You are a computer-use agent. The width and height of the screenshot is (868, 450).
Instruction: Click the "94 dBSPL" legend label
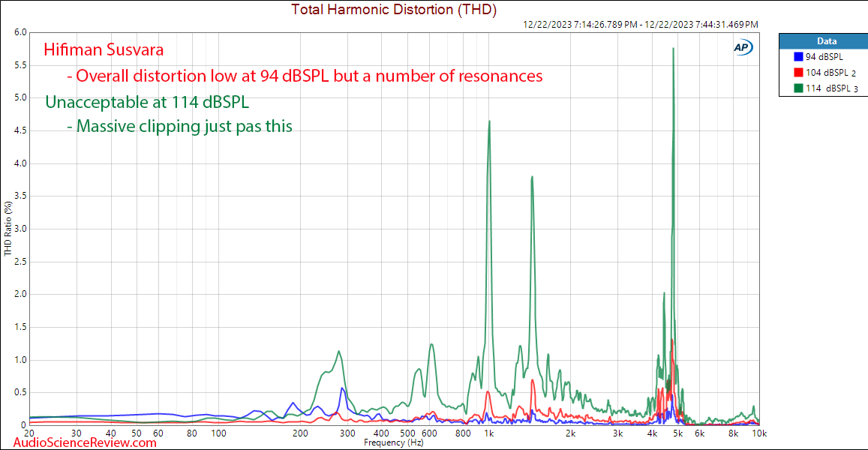[824, 57]
